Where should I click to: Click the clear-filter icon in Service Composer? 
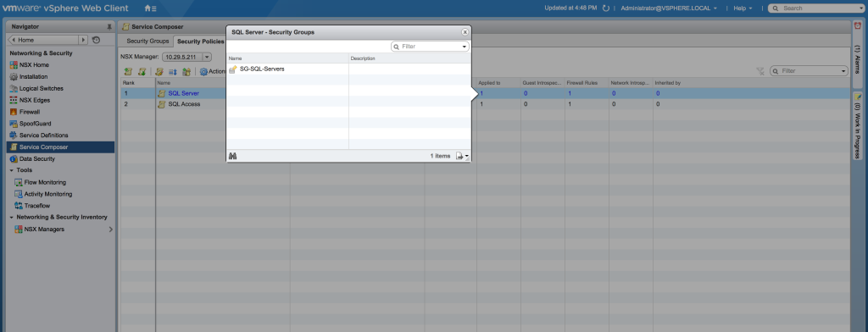pos(760,71)
